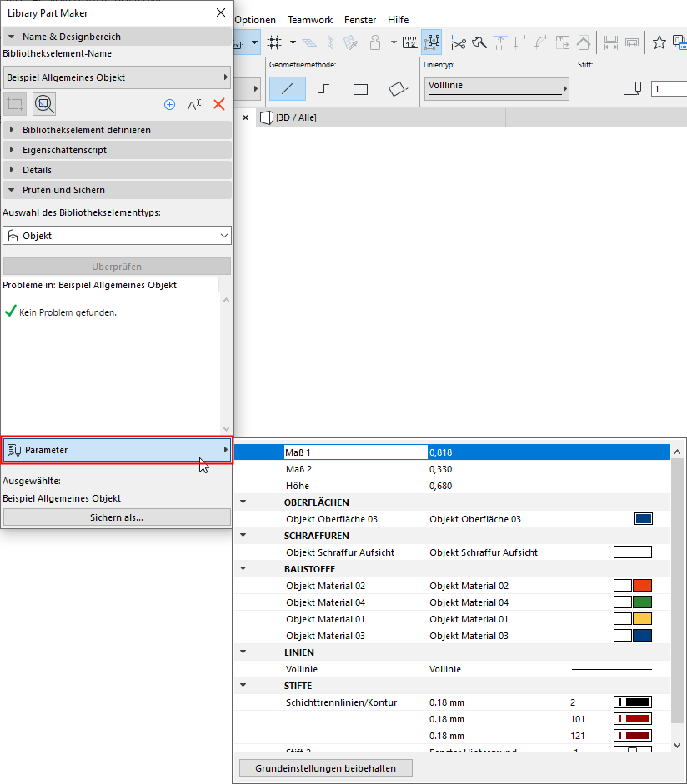Open the Volllinie Linientyp dropdown
The height and width of the screenshot is (784, 687).
(496, 86)
